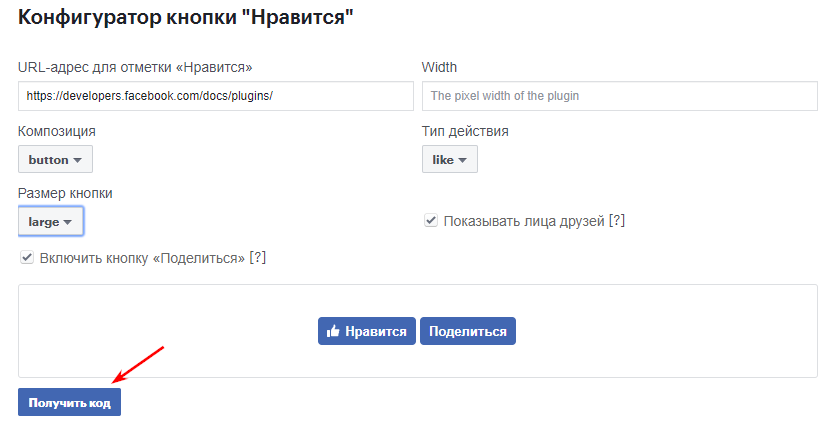
Task: Click the Включить кнопку «Поделиться» label text
Action: click(142, 258)
